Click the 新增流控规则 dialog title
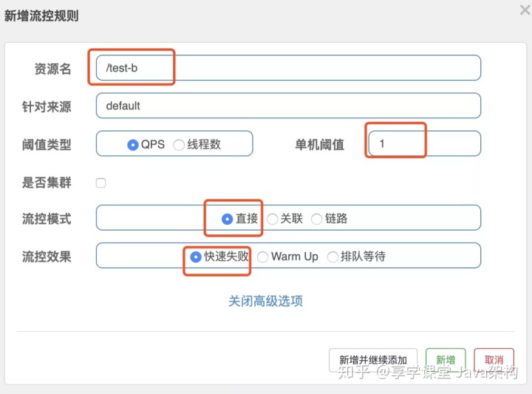The width and height of the screenshot is (532, 394). 41,16
